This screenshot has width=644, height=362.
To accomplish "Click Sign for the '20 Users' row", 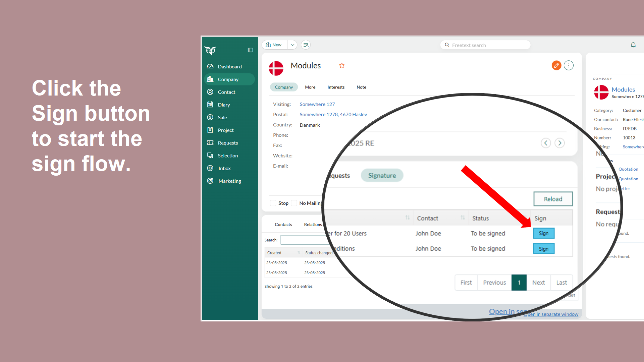I will point(543,233).
